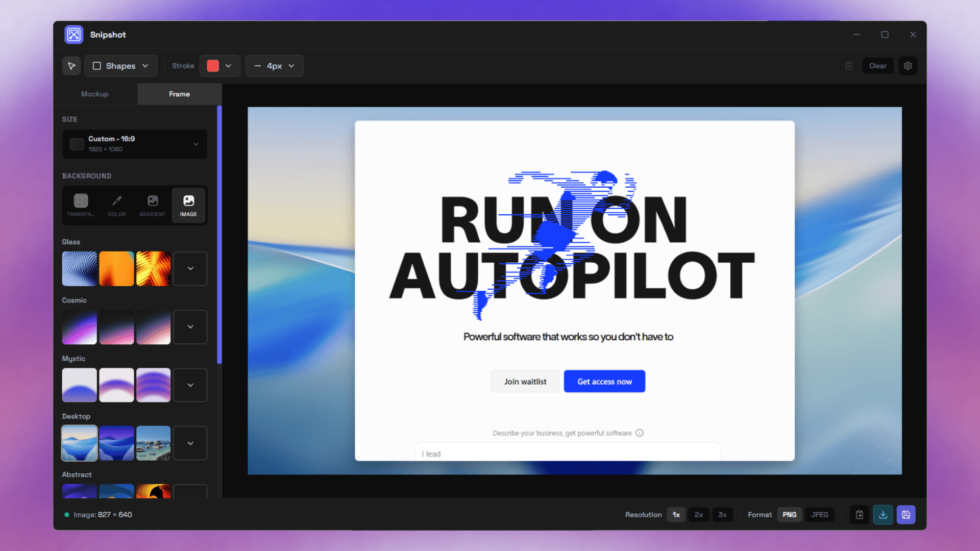Screen dimensions: 980x551
Task: Open the Custom 16:9 size dropdown
Action: click(135, 144)
